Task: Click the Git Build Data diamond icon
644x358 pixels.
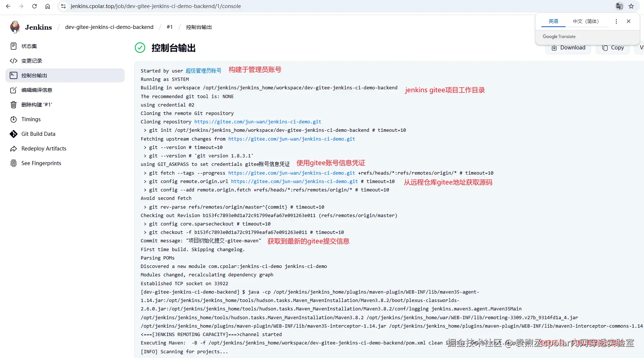Action: [14, 134]
